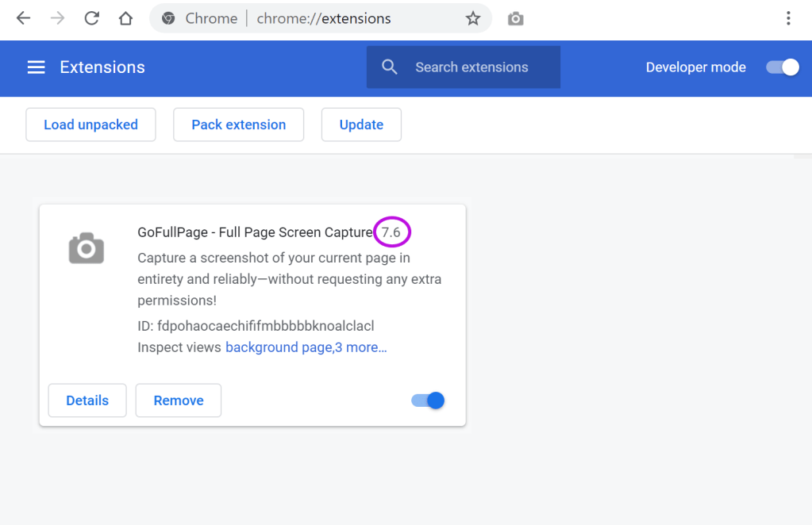Click the search magnifier icon
This screenshot has height=525, width=812.
389,67
